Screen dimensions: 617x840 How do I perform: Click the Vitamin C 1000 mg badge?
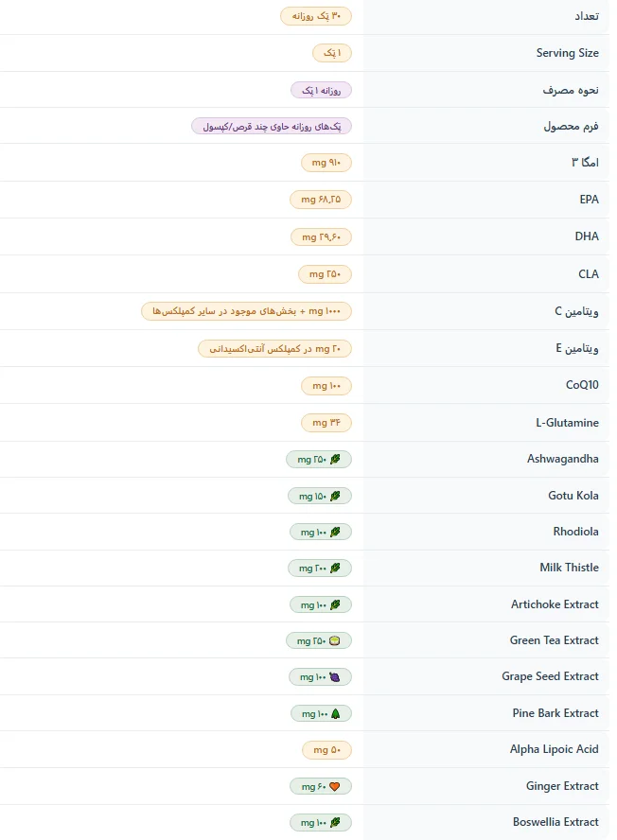[x=246, y=311]
